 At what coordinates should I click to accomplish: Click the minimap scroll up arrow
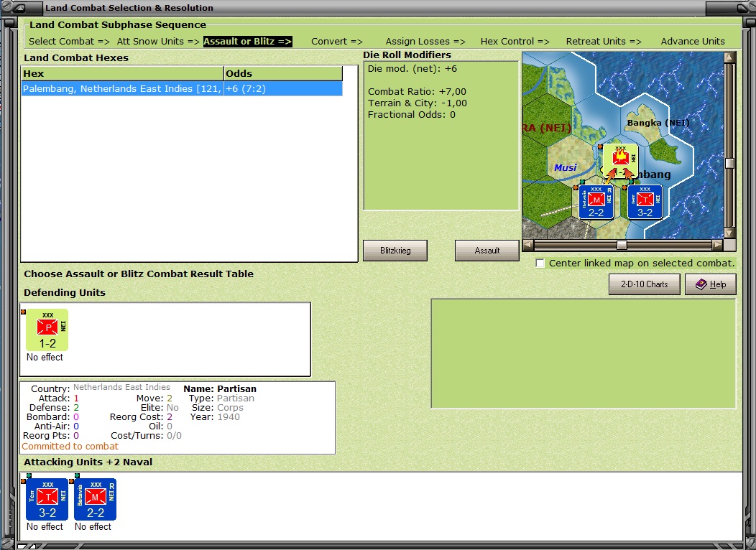click(729, 57)
